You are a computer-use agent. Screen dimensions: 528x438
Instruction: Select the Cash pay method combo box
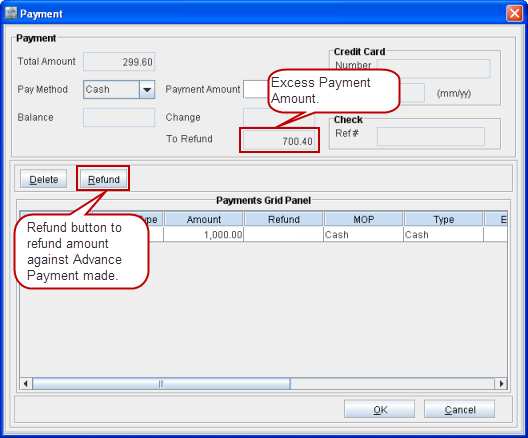click(x=119, y=90)
